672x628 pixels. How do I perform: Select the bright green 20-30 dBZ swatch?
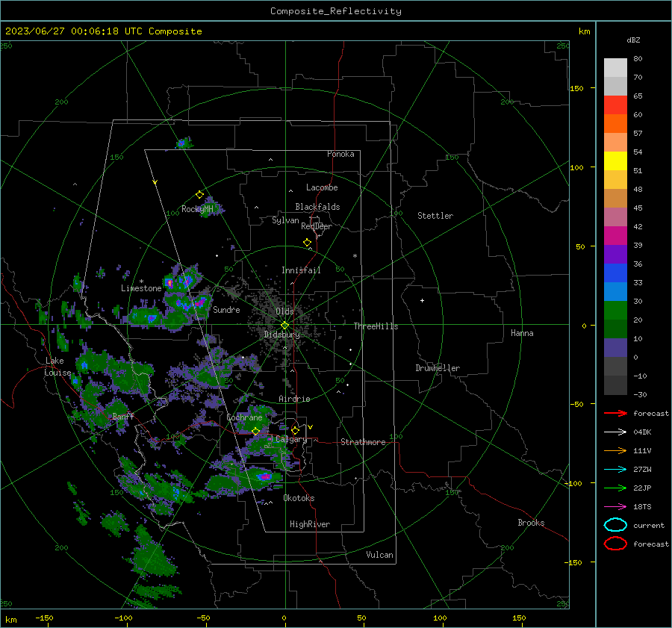tap(615, 311)
